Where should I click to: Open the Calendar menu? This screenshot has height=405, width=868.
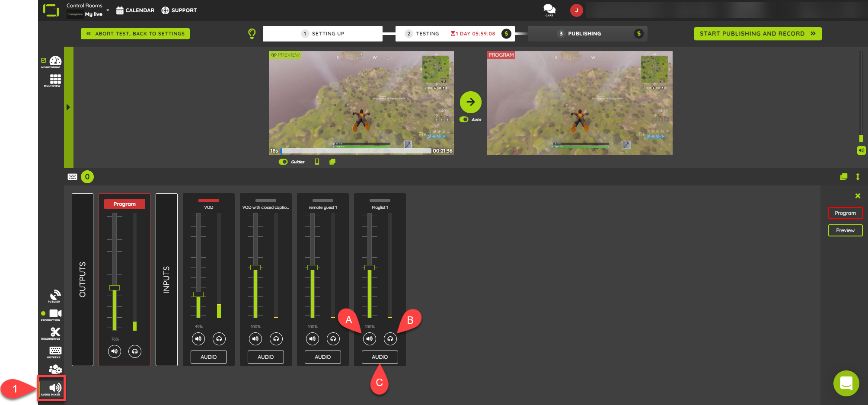coord(135,10)
